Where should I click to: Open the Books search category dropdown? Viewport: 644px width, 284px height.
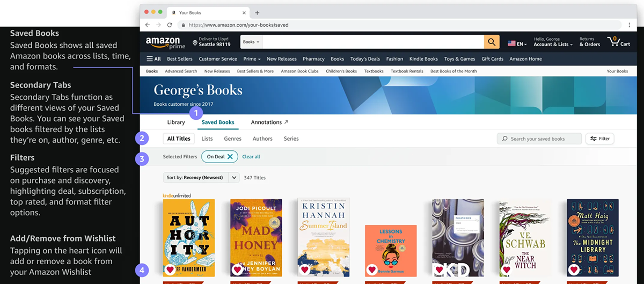[251, 42]
